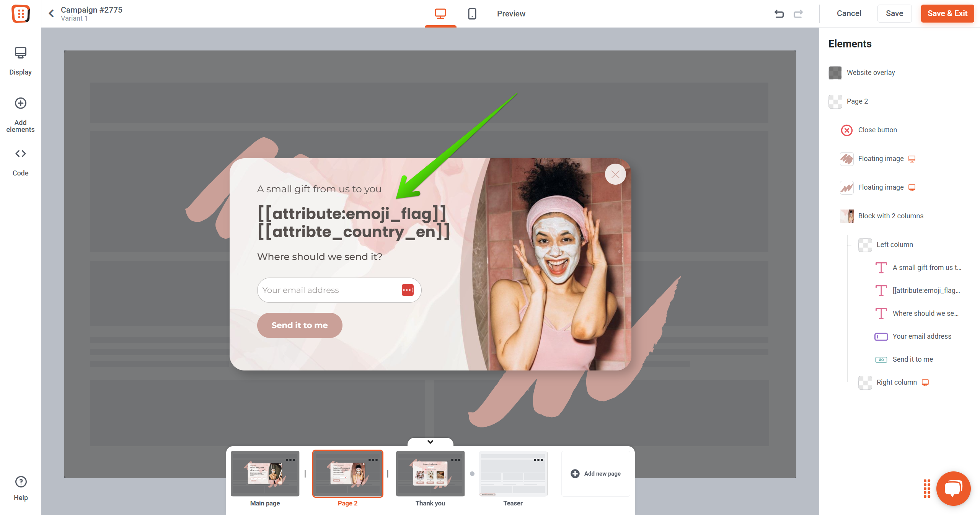The height and width of the screenshot is (515, 980).
Task: Click Campaign #2775 title
Action: tap(91, 10)
